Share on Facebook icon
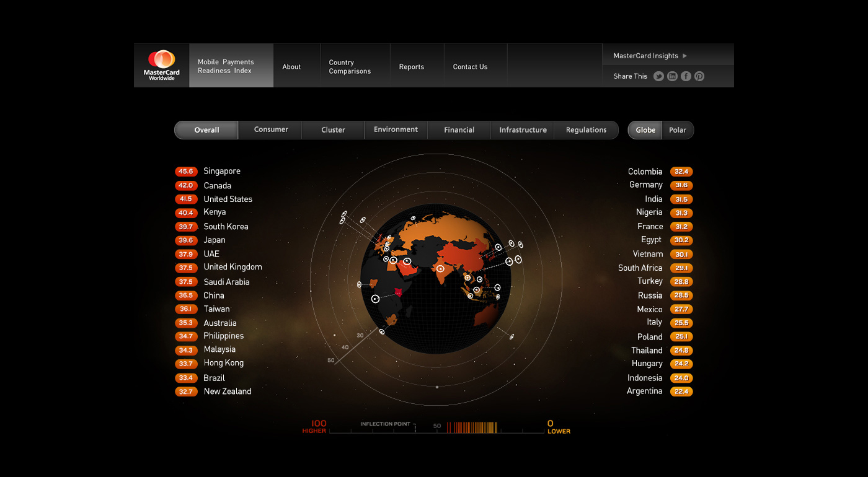The width and height of the screenshot is (868, 477). [x=686, y=76]
